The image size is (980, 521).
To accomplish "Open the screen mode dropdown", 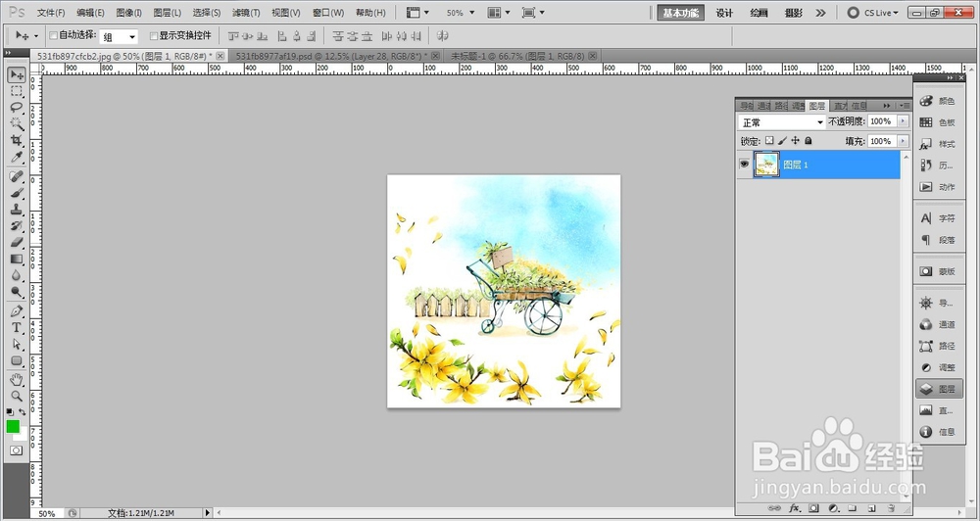I will click(533, 13).
